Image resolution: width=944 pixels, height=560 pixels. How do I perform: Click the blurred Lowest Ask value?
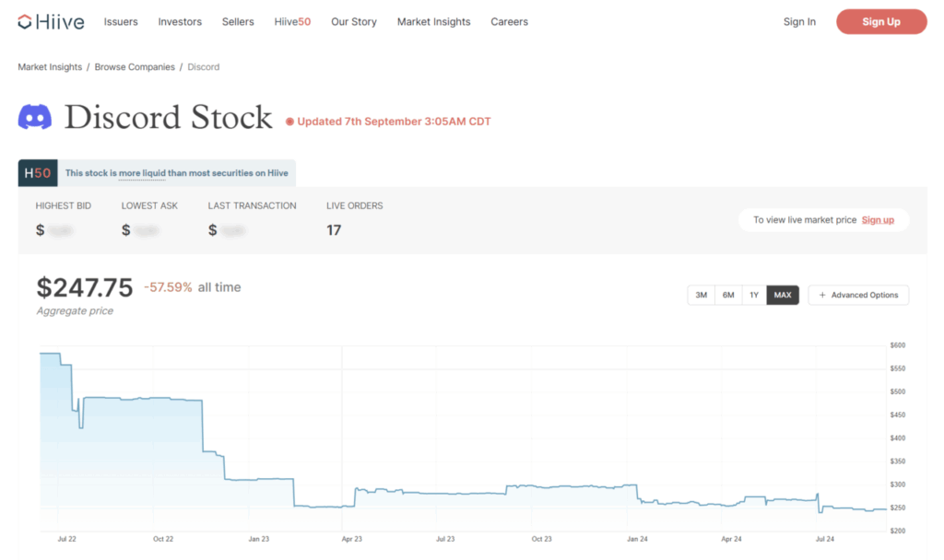pos(147,230)
